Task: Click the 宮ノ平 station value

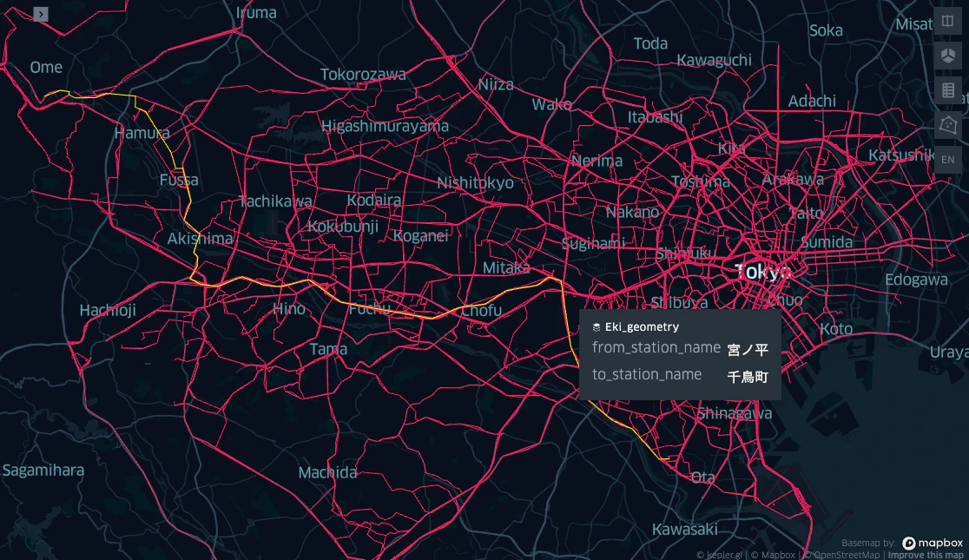Action: point(748,350)
